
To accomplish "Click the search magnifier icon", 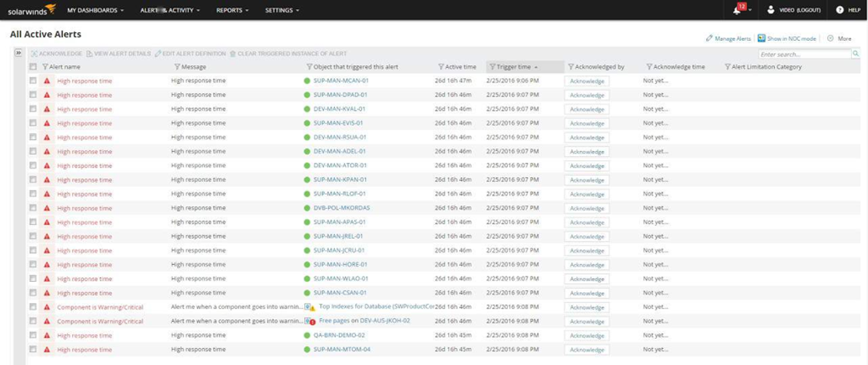I will pyautogui.click(x=856, y=54).
